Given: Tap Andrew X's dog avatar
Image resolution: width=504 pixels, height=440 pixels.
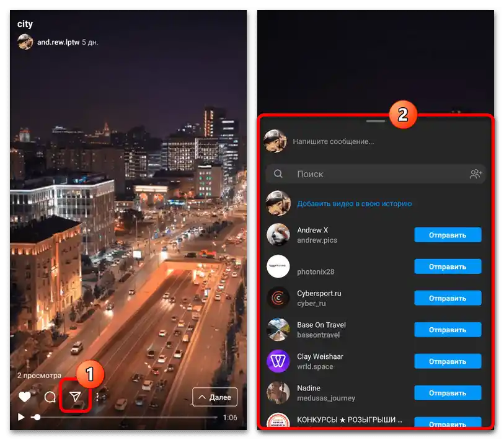Looking at the screenshot, I should point(278,235).
